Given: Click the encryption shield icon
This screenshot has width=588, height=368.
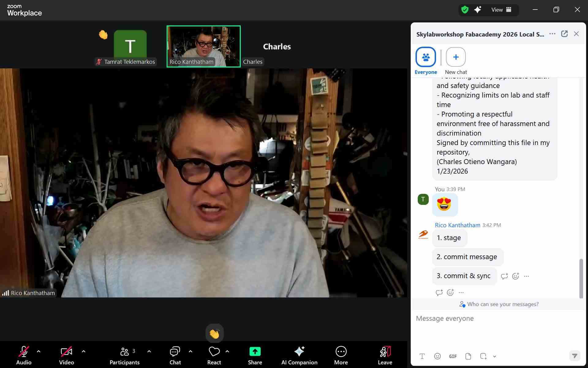Looking at the screenshot, I should tap(465, 10).
